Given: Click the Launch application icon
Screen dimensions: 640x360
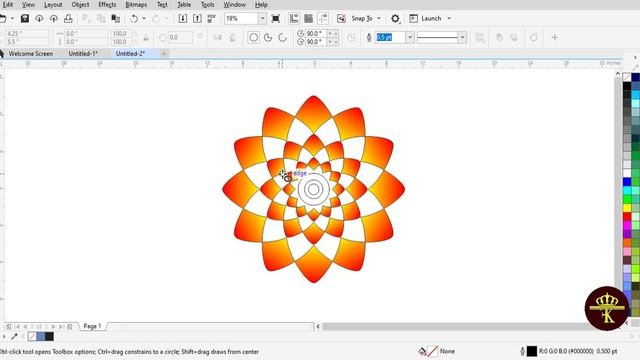Looking at the screenshot, I should (413, 18).
